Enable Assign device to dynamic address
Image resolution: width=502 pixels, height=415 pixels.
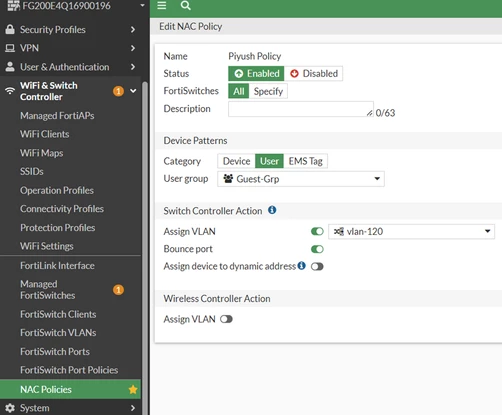317,266
